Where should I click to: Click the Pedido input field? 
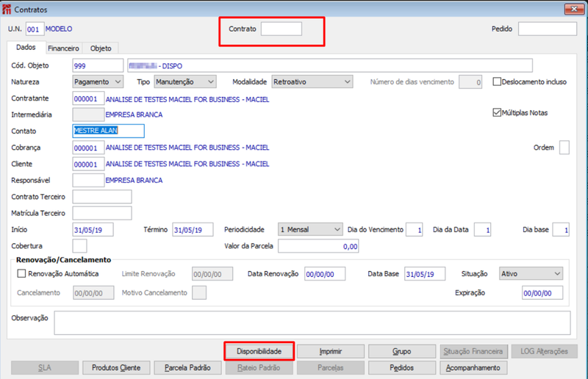click(x=548, y=29)
